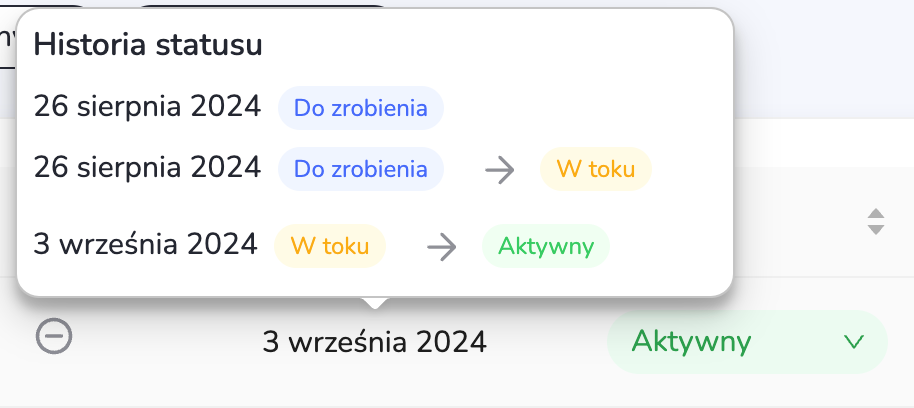914x408 pixels.
Task: Click the W toku badge after the arrow
Action: point(595,169)
